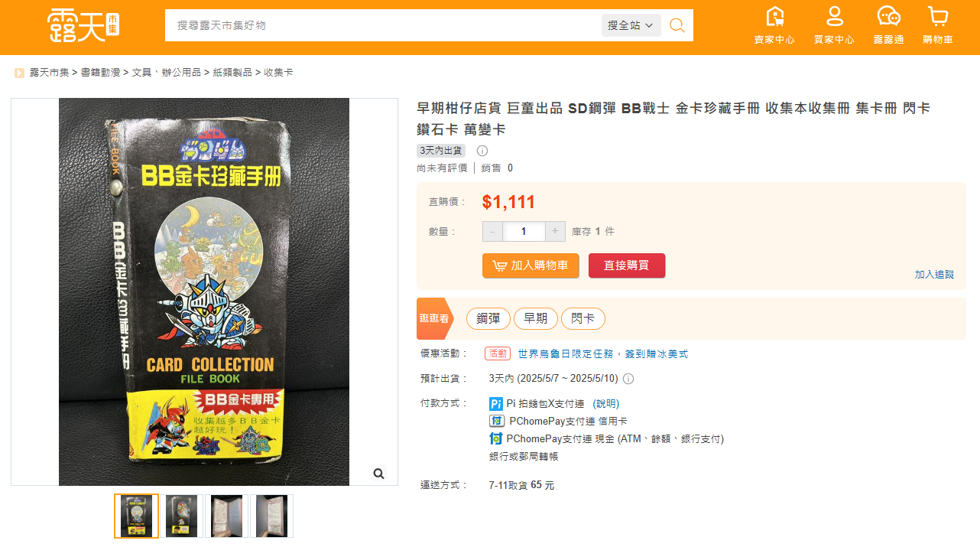Select the 閃卡 tag

[x=583, y=318]
